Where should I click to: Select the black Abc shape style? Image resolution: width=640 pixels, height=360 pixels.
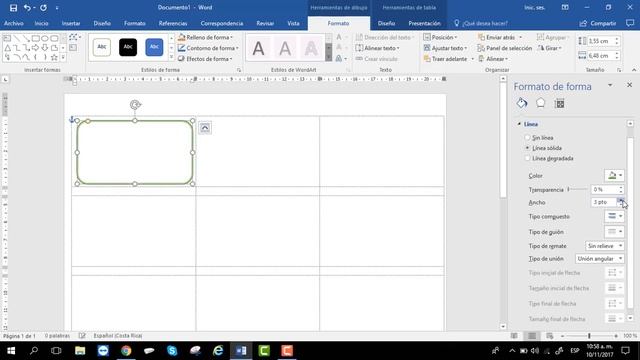point(128,47)
